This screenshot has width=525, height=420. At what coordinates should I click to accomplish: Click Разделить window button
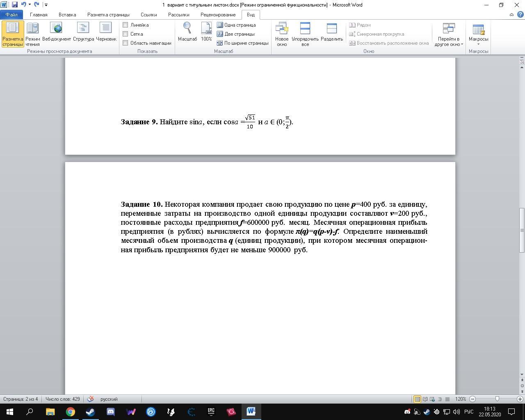[x=332, y=32]
